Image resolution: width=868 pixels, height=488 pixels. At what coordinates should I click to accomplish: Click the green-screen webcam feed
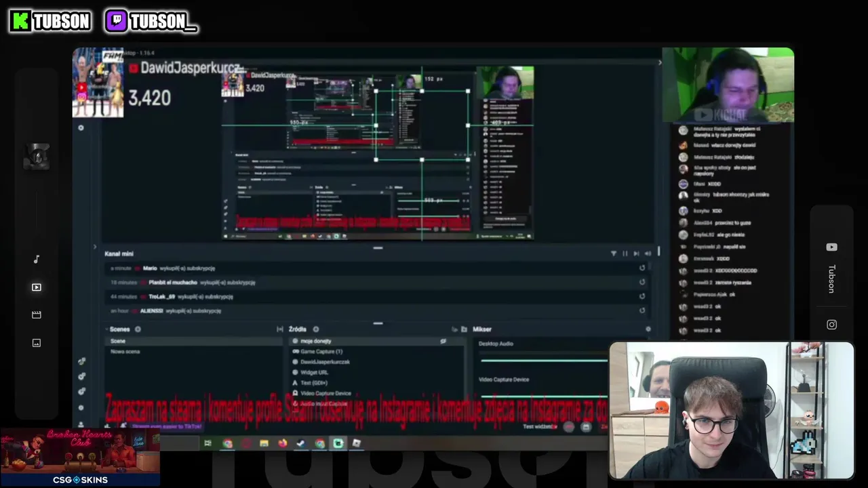click(x=728, y=85)
